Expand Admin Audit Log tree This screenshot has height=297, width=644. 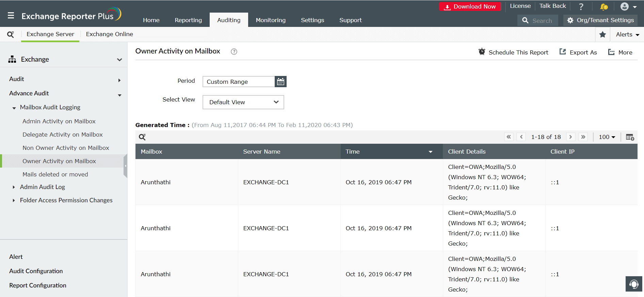14,187
